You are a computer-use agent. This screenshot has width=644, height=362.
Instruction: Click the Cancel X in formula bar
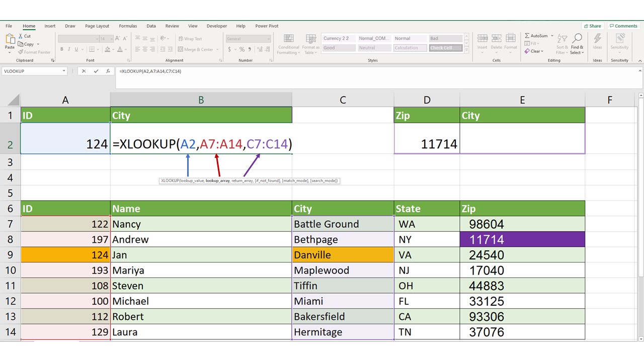click(84, 71)
